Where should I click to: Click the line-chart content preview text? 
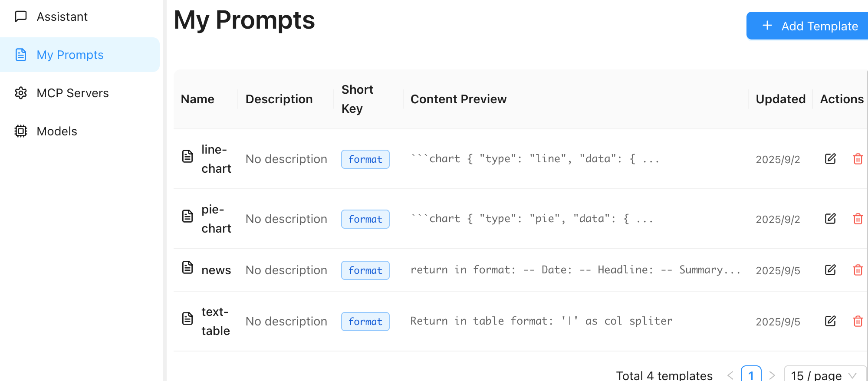tap(535, 159)
